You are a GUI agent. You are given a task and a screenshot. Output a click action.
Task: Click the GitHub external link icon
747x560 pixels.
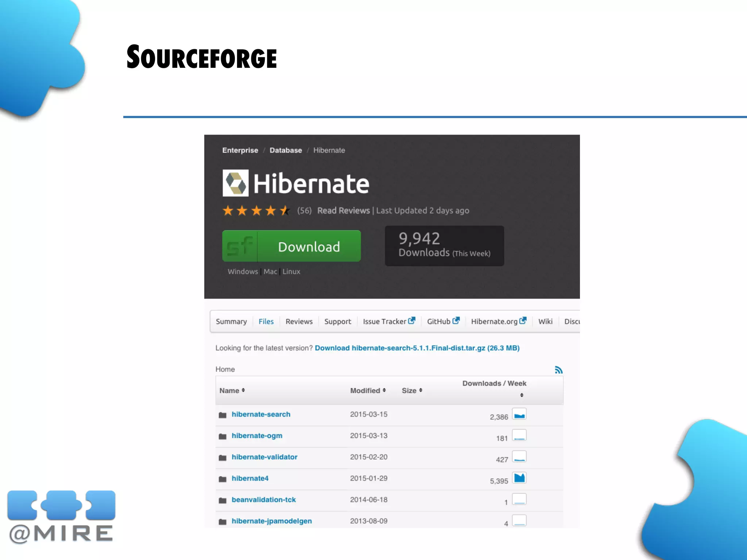coord(456,320)
